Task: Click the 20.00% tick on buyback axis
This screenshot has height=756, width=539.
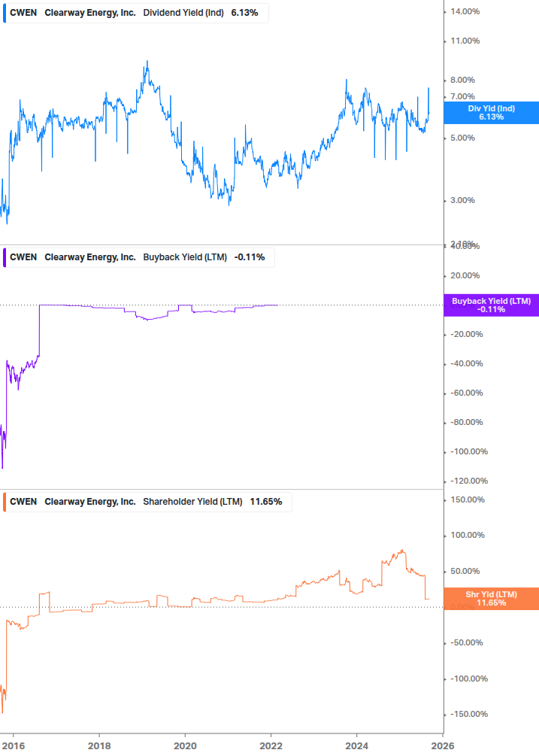Action: tap(465, 276)
